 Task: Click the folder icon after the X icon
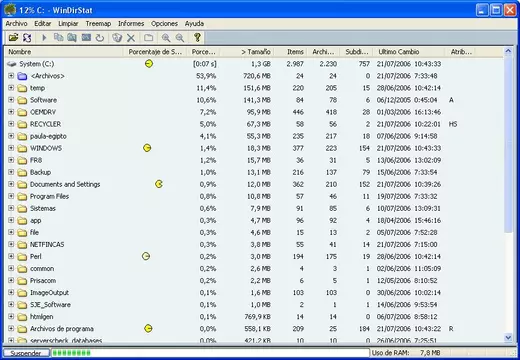click(x=148, y=37)
